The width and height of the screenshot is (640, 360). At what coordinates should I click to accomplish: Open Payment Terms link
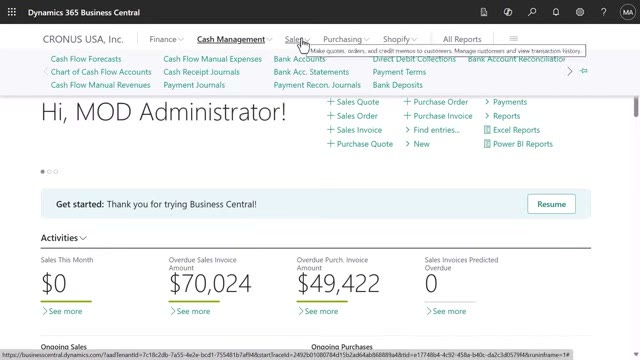399,72
